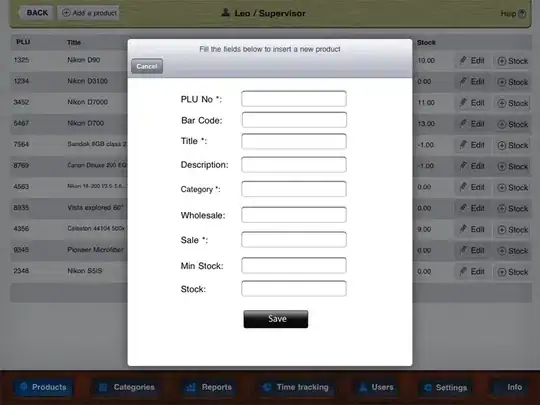Image resolution: width=540 pixels, height=405 pixels.
Task: Add stock for the Nikon D7000 row
Action: click(x=512, y=103)
